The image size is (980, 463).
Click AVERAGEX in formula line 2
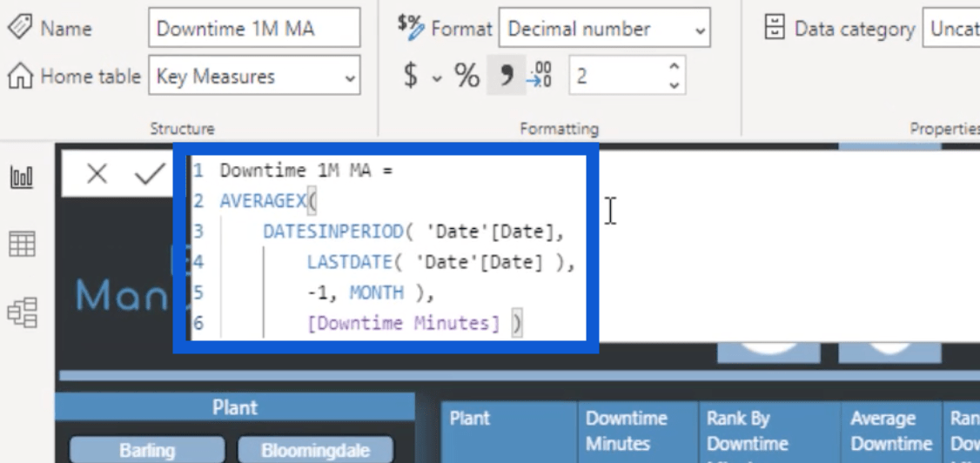(x=263, y=200)
